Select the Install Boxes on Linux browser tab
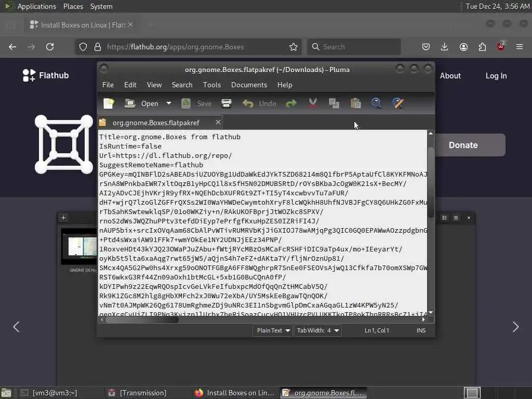Image resolution: width=532 pixels, height=399 pixels. tap(82, 25)
